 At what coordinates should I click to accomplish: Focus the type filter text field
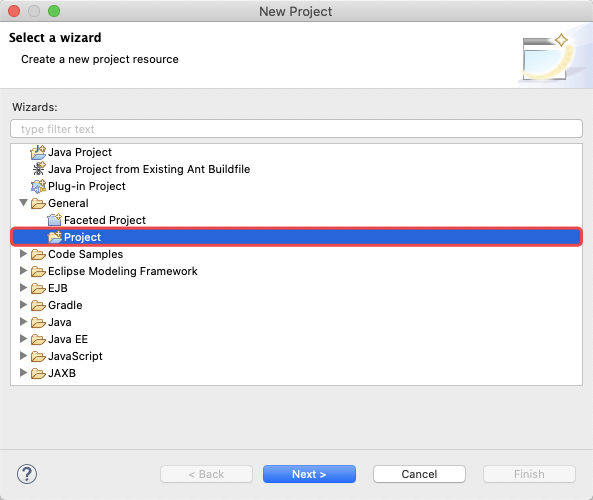point(296,129)
